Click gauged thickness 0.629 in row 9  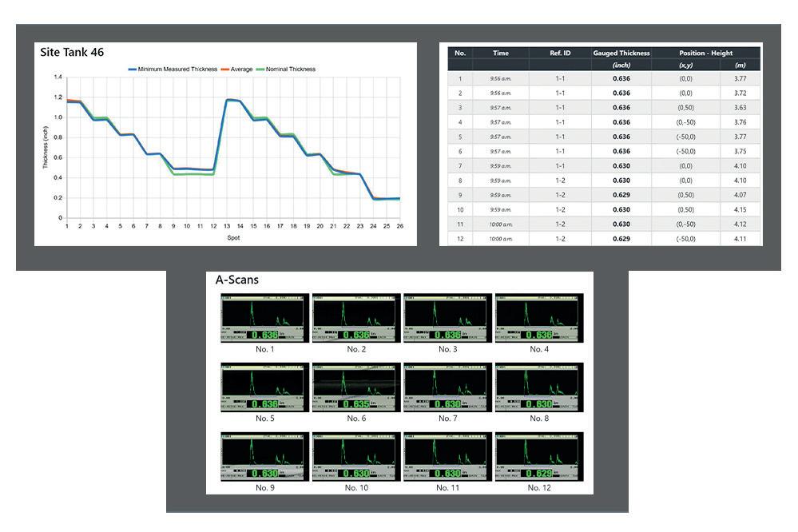(x=621, y=195)
